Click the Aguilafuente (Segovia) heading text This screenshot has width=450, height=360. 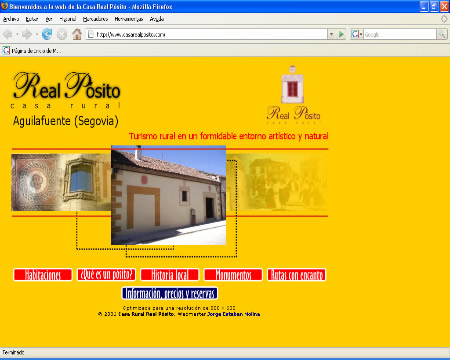pos(66,121)
